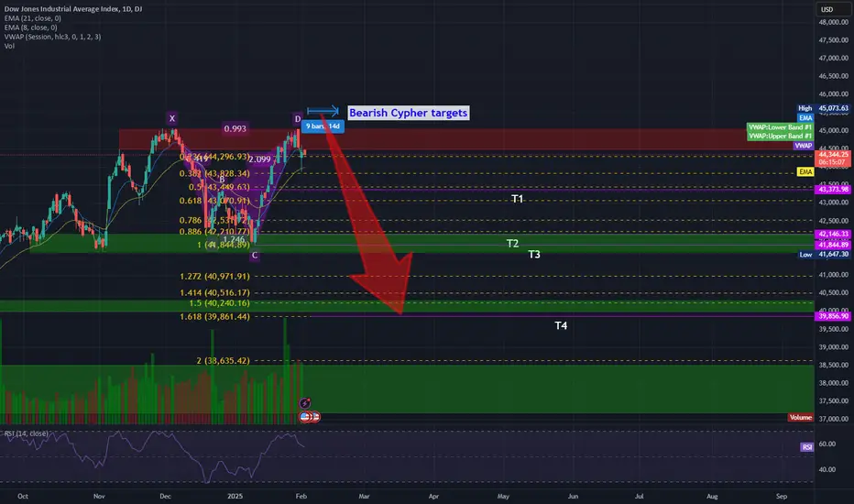Image resolution: width=854 pixels, height=504 pixels.
Task: Click the magenta 41,844.89 price label
Action: click(833, 245)
